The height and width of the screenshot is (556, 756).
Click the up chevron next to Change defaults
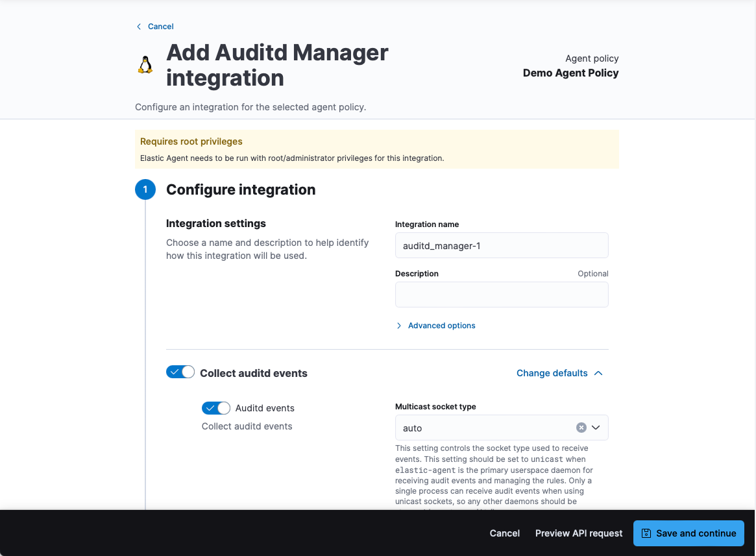[x=598, y=373]
